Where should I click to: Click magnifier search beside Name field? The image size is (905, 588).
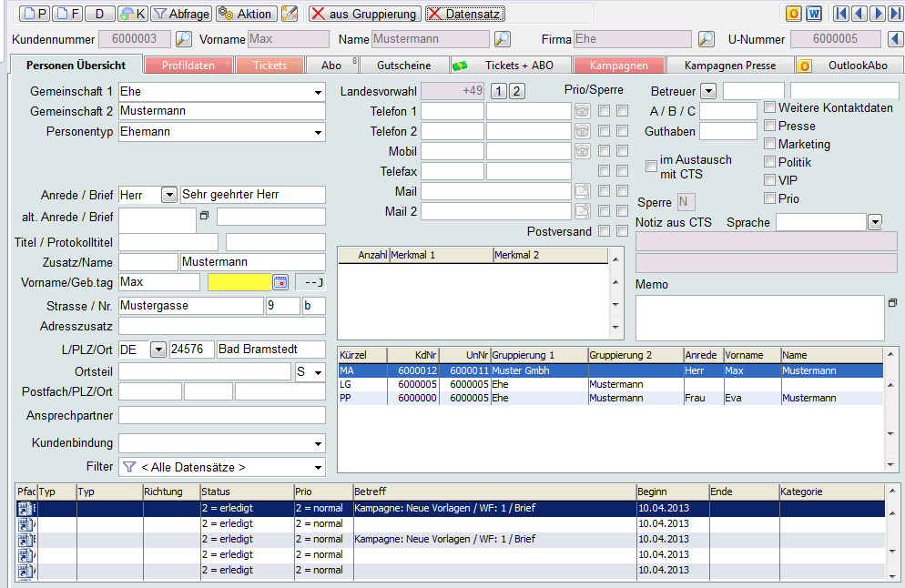click(x=503, y=39)
